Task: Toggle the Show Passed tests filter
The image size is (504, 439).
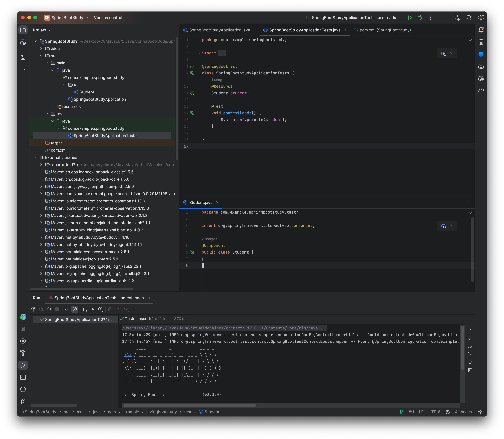Action: pyautogui.click(x=67, y=309)
